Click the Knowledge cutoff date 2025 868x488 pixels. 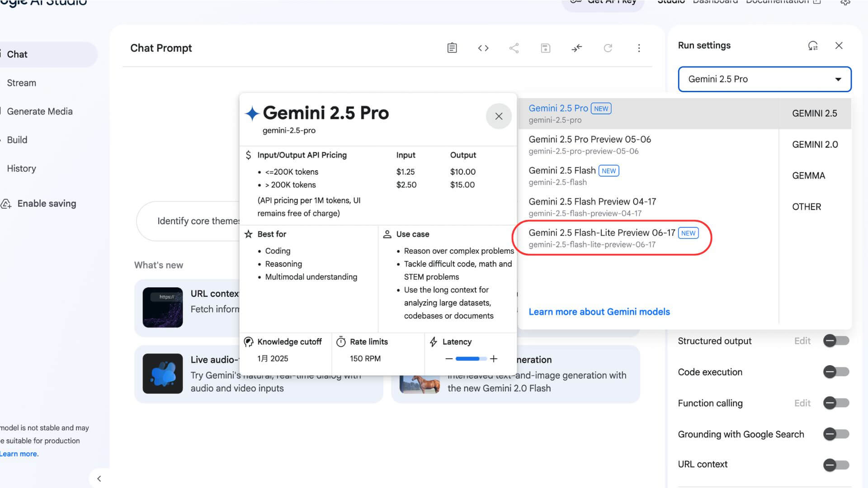pyautogui.click(x=273, y=358)
